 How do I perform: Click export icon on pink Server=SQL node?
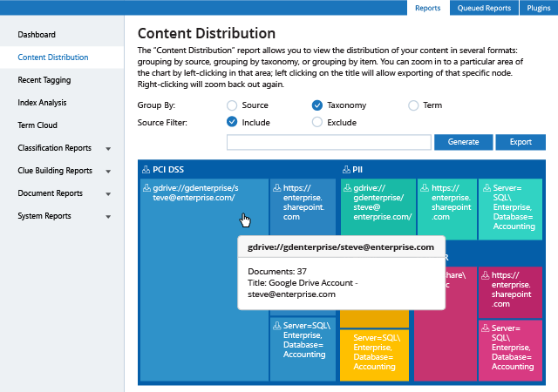(x=486, y=328)
